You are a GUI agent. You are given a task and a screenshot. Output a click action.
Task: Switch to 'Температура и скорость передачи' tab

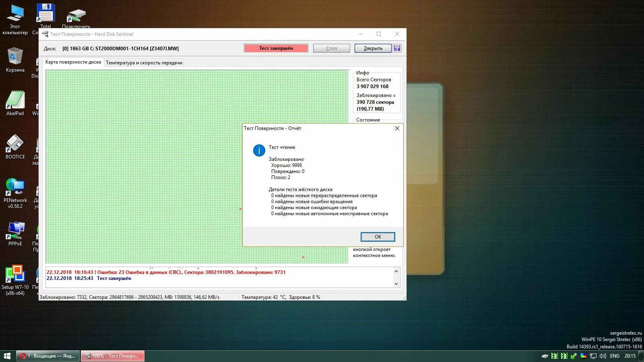coord(144,63)
